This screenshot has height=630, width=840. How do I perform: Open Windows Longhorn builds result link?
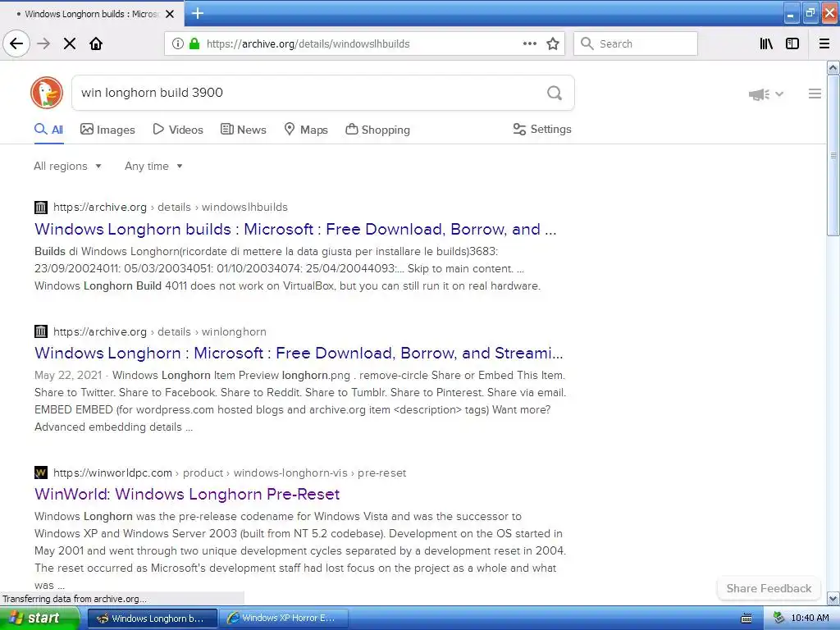295,230
